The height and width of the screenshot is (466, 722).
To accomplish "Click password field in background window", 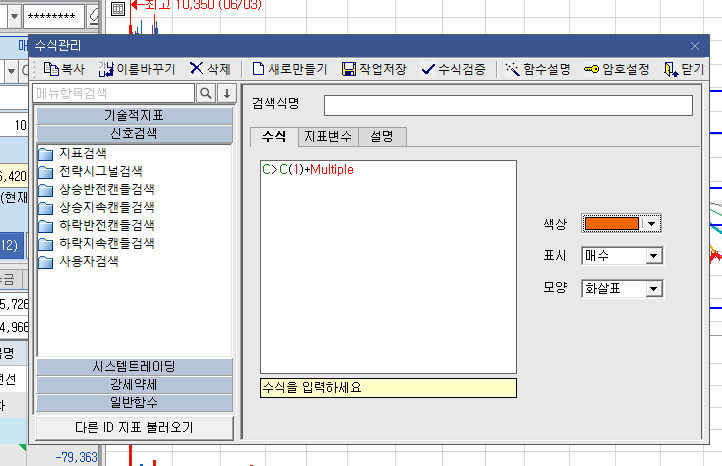I will [x=54, y=17].
